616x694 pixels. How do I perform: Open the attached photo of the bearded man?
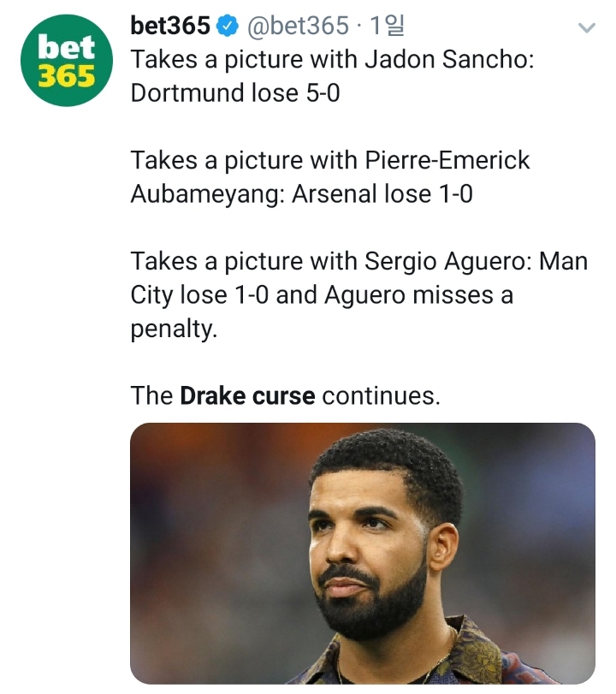click(x=363, y=554)
